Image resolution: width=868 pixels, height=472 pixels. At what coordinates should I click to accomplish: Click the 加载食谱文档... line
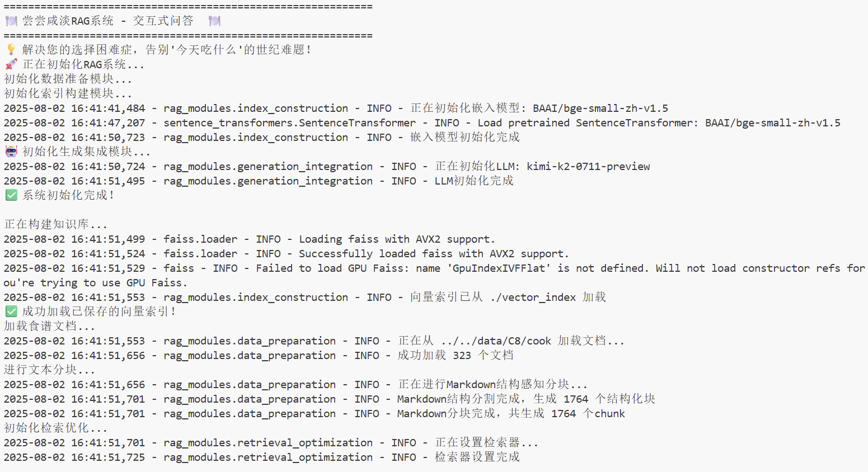coord(50,326)
